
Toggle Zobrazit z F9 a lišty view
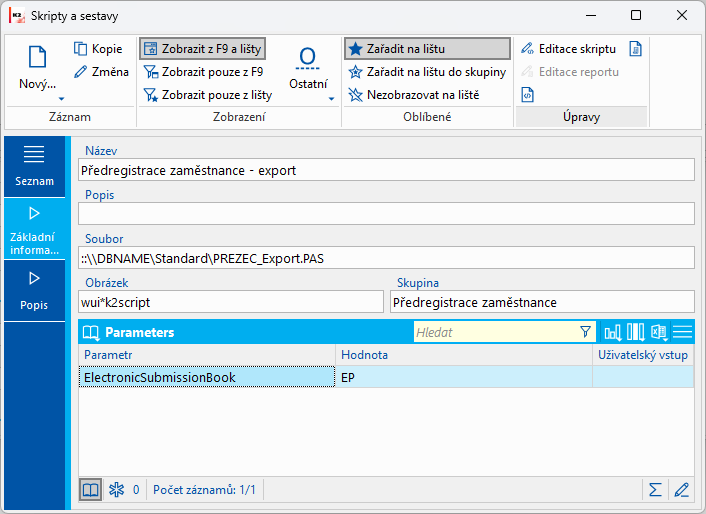(x=202, y=49)
